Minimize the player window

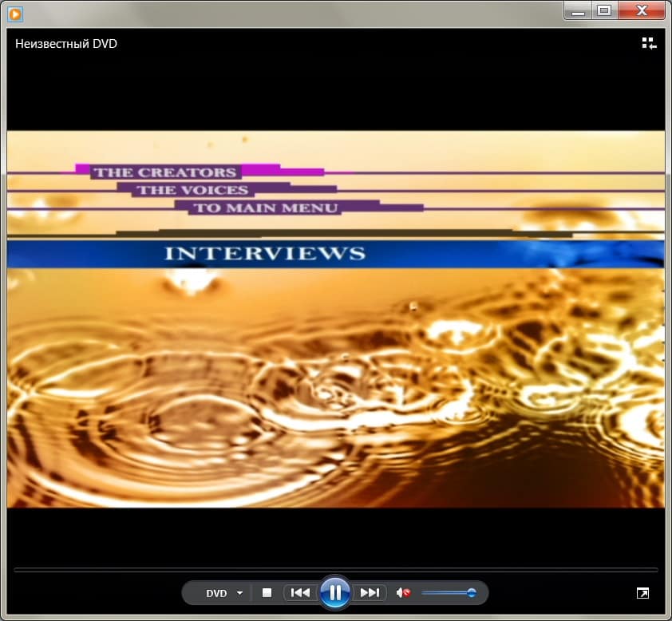coord(578,10)
